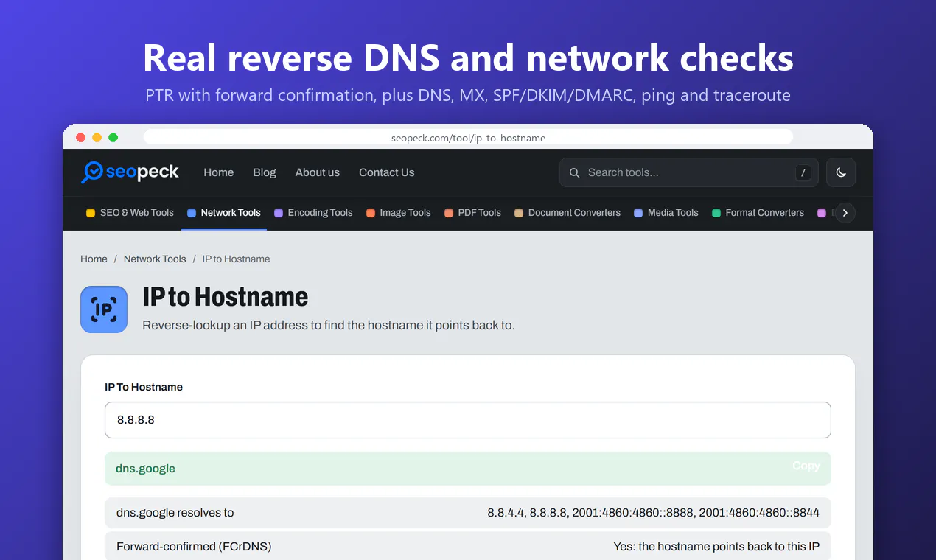Viewport: 936px width, 560px height.
Task: Select the SEO & Web Tools tab
Action: point(130,213)
